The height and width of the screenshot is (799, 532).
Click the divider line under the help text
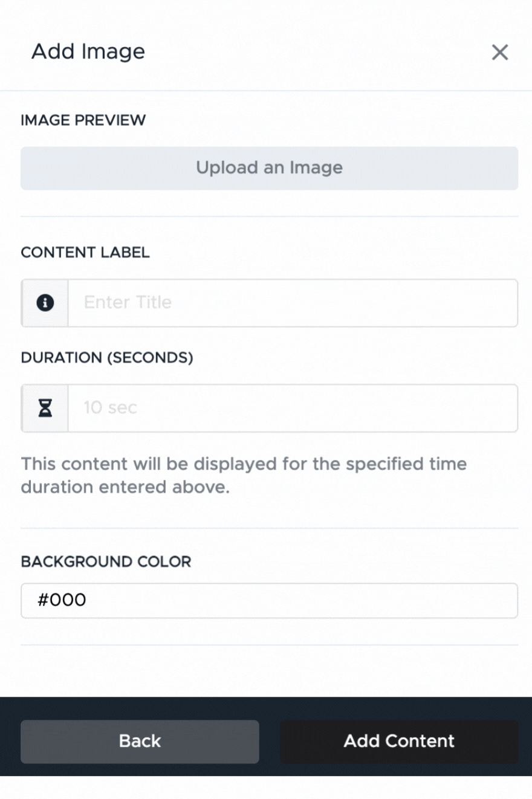(x=269, y=528)
